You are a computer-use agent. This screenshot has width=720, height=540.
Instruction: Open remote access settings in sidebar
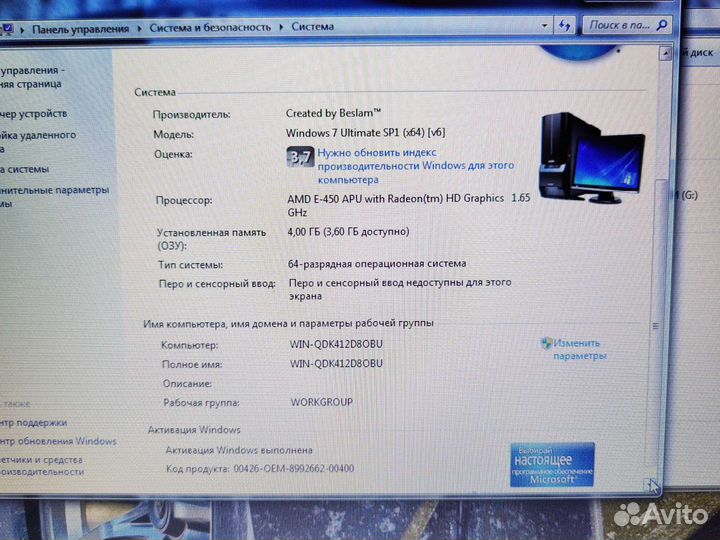[38, 141]
